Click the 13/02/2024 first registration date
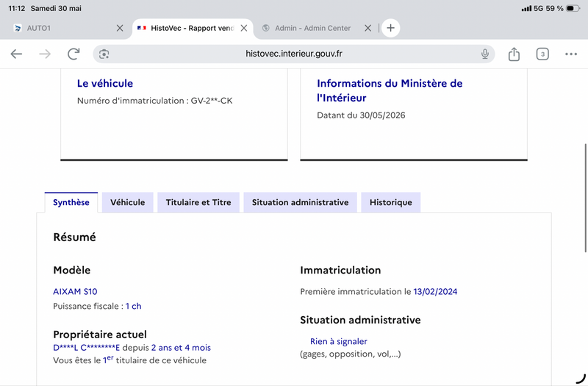Screen dimensions: 588x386 point(435,291)
